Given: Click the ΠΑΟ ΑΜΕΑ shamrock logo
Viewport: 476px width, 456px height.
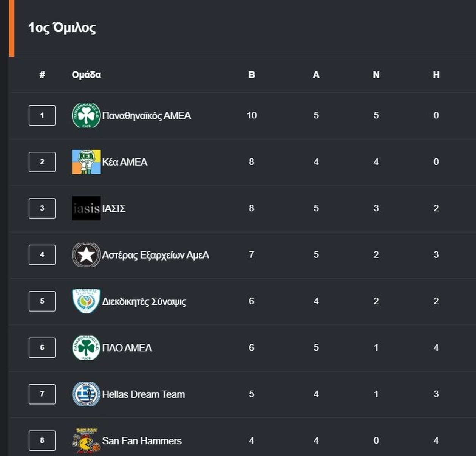Looking at the screenshot, I should pyautogui.click(x=86, y=347).
